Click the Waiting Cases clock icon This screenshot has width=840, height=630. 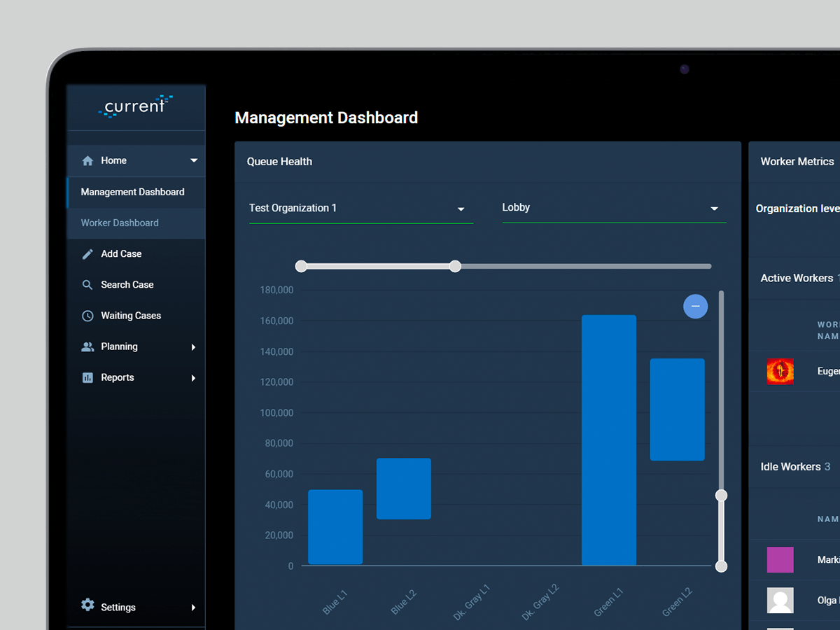pyautogui.click(x=87, y=316)
